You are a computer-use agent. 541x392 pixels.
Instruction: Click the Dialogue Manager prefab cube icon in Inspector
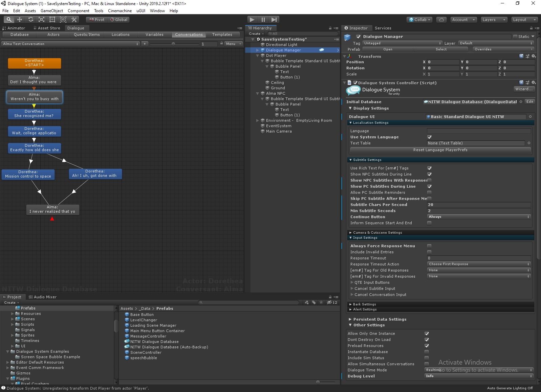click(x=347, y=38)
